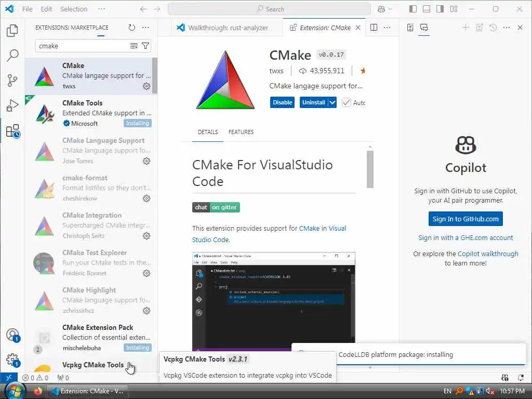Close the Copilot secondary side bar
Viewport: 532px width, 399px height.
(520, 28)
